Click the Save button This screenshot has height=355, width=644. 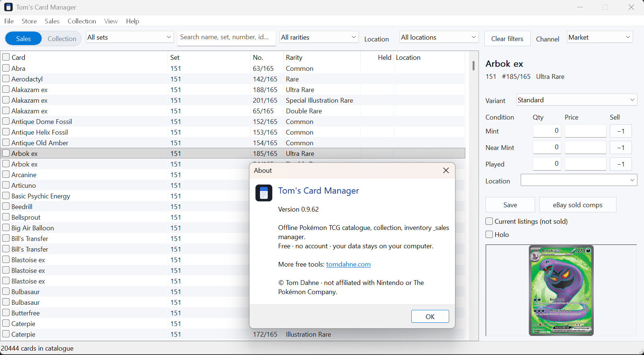coord(510,205)
